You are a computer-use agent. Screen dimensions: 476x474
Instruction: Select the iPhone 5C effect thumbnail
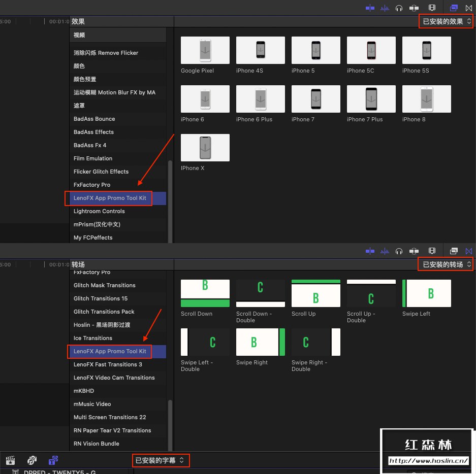[371, 50]
